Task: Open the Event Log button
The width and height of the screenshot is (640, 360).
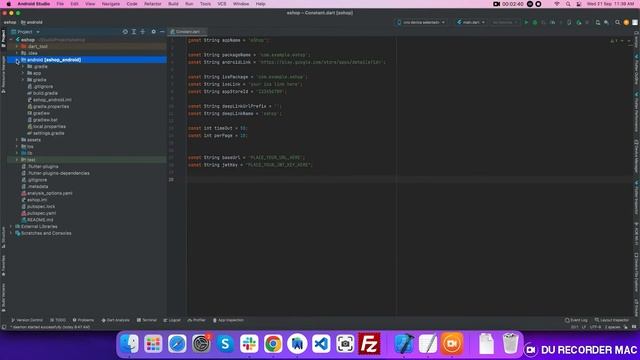Action: click(576, 320)
